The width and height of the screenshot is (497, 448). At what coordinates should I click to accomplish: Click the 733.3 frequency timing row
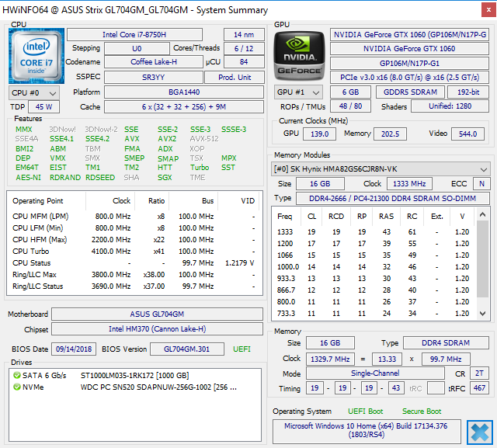tap(374, 314)
